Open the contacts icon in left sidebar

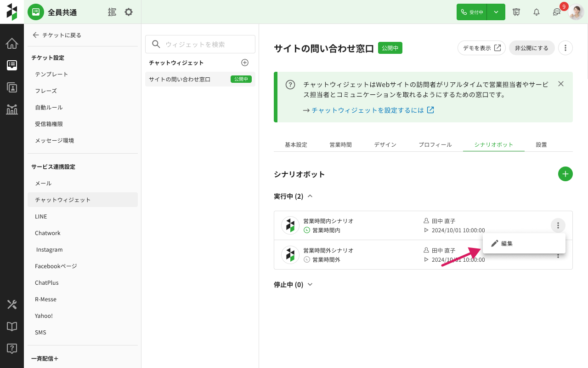point(12,87)
